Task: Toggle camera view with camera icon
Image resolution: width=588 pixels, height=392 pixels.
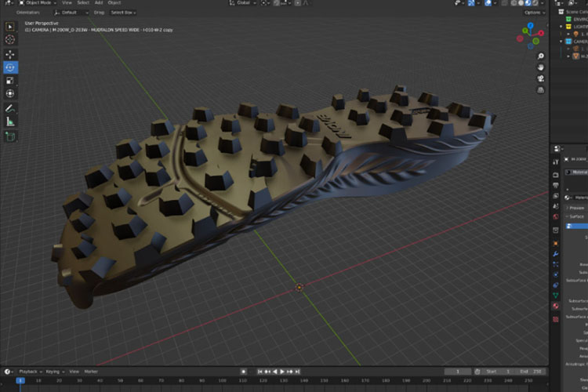Action: click(541, 78)
